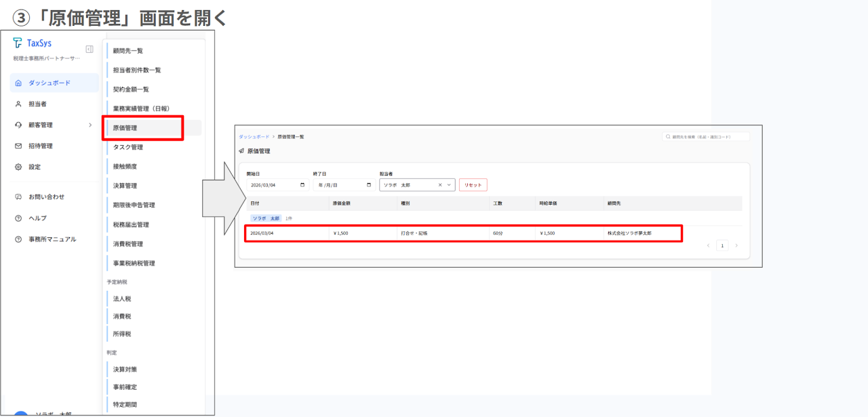Viewport: 868px width, 417px height.
Task: Click the 株式会社ソラボ夢太郎 cell
Action: click(x=629, y=233)
